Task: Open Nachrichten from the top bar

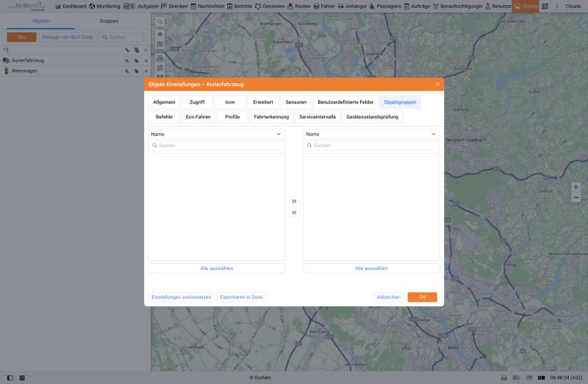Action: pyautogui.click(x=207, y=7)
